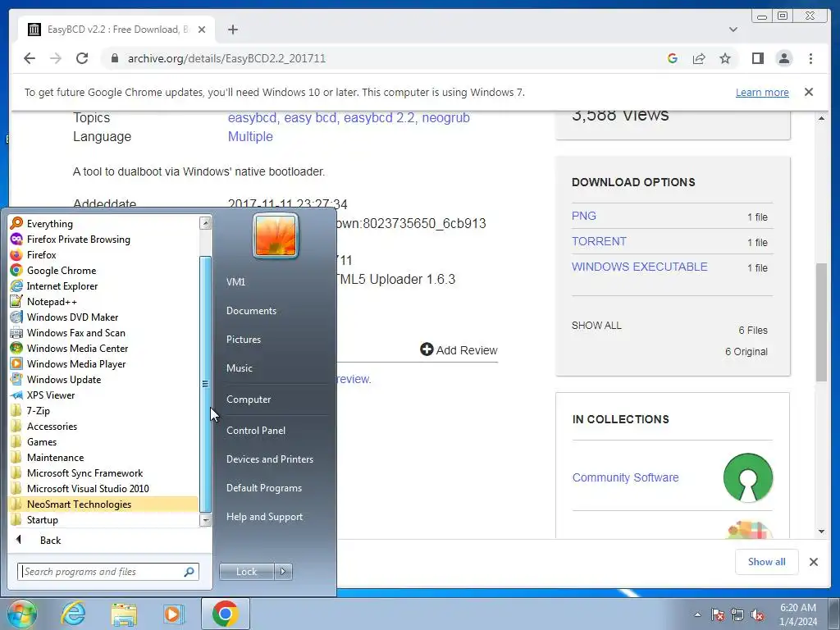This screenshot has height=630, width=840.
Task: Open Internet Explorer in programs list
Action: click(x=62, y=285)
